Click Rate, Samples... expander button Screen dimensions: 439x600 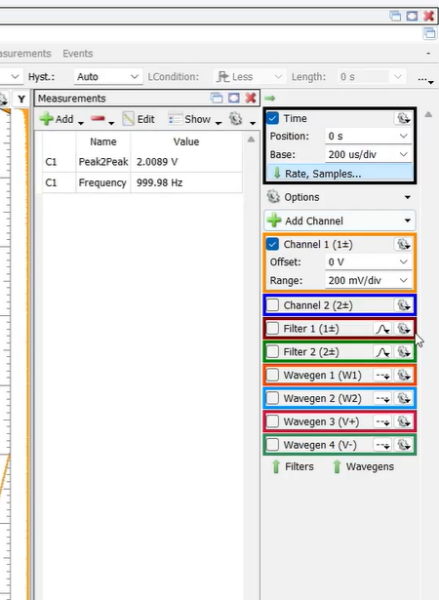pyautogui.click(x=339, y=174)
